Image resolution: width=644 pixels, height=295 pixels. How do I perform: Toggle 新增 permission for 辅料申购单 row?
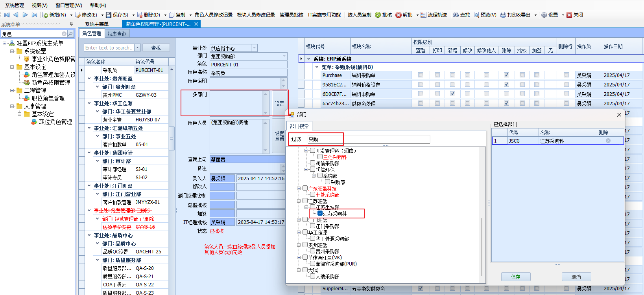click(452, 94)
